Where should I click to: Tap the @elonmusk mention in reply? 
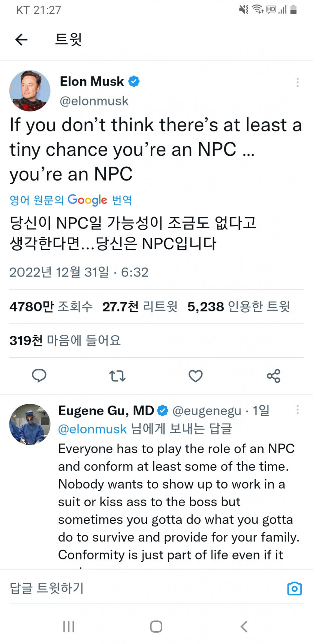[92, 429]
